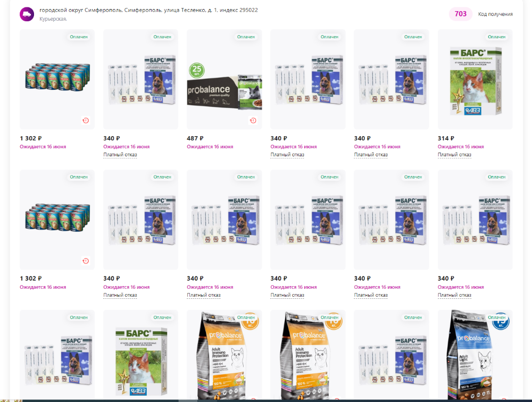Open the blue probalance Adult Light dog food bag
This screenshot has height=402, width=532.
[475, 355]
